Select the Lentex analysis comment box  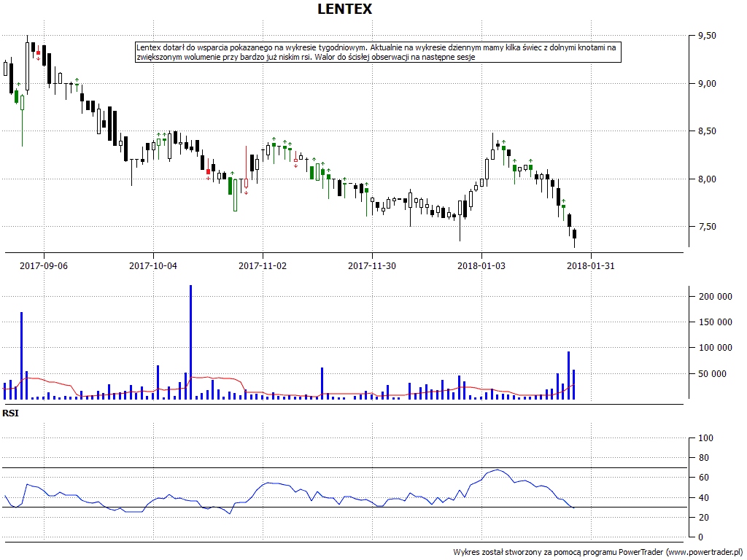(379, 52)
